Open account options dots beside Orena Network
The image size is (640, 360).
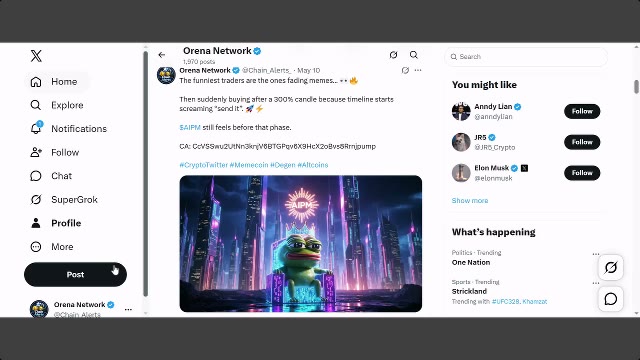click(x=128, y=309)
